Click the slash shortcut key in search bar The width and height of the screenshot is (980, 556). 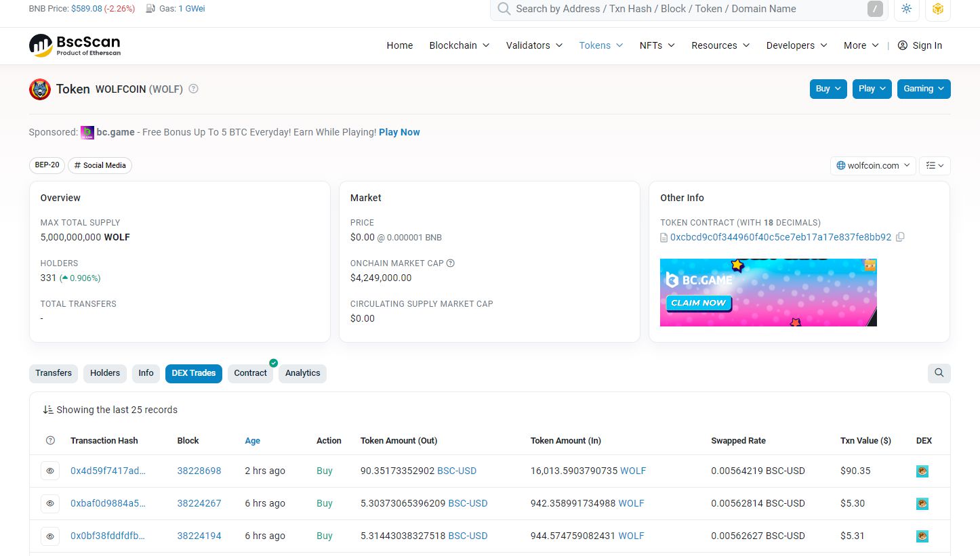tap(876, 9)
